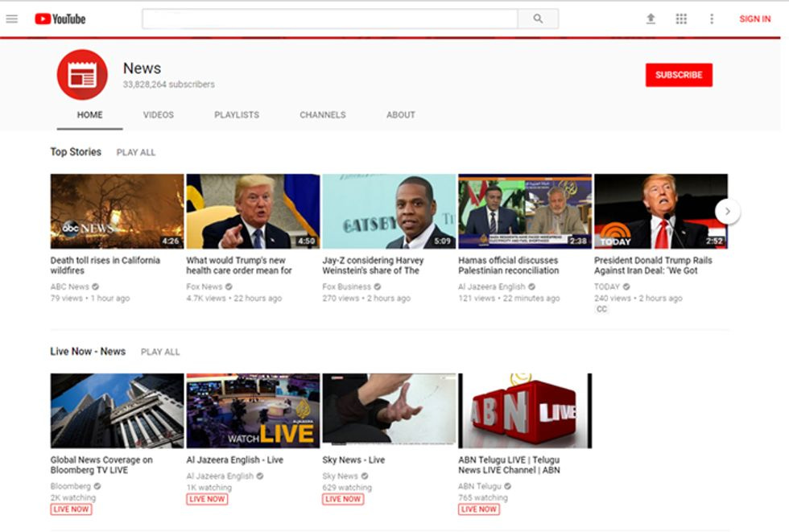Click the '79 views • 1 hour ago' text
The height and width of the screenshot is (532, 789).
tap(90, 298)
